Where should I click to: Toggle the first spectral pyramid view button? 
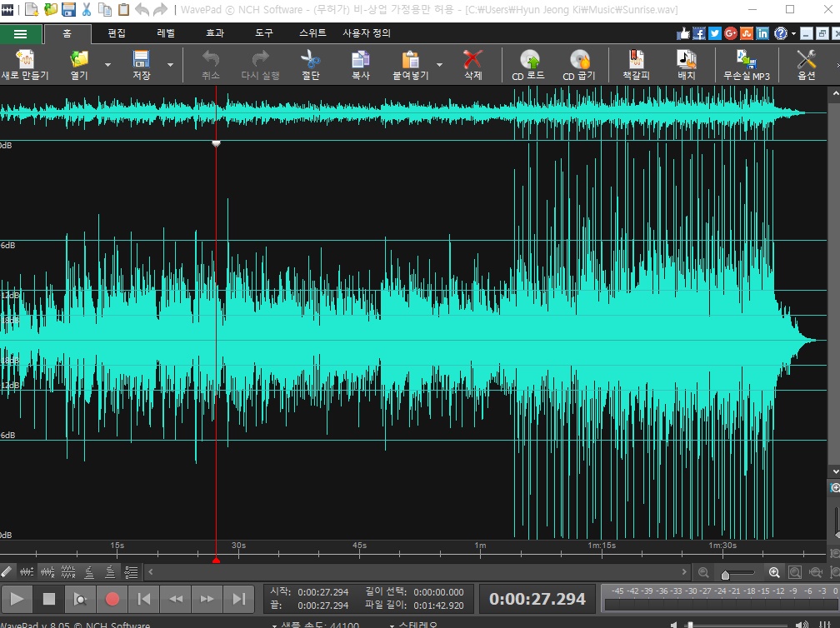coord(89,572)
